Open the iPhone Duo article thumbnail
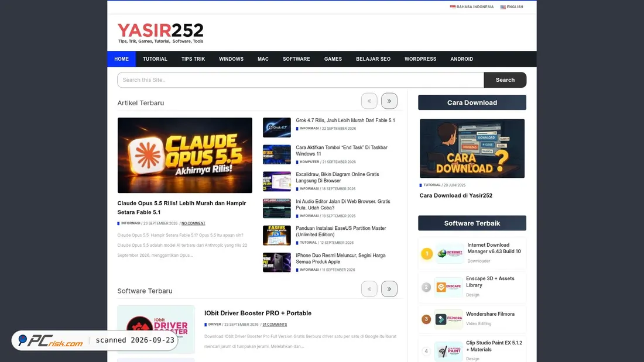This screenshot has height=362, width=644. [x=277, y=262]
